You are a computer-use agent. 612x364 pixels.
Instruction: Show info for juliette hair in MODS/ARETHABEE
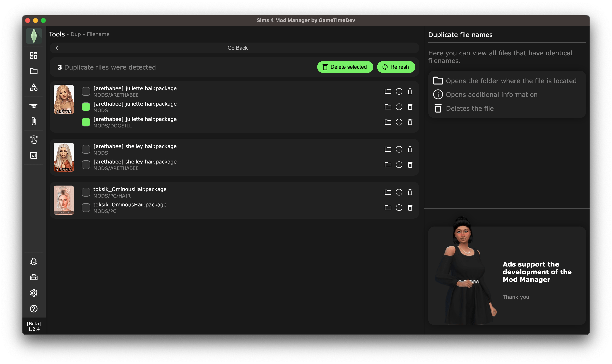pyautogui.click(x=399, y=91)
